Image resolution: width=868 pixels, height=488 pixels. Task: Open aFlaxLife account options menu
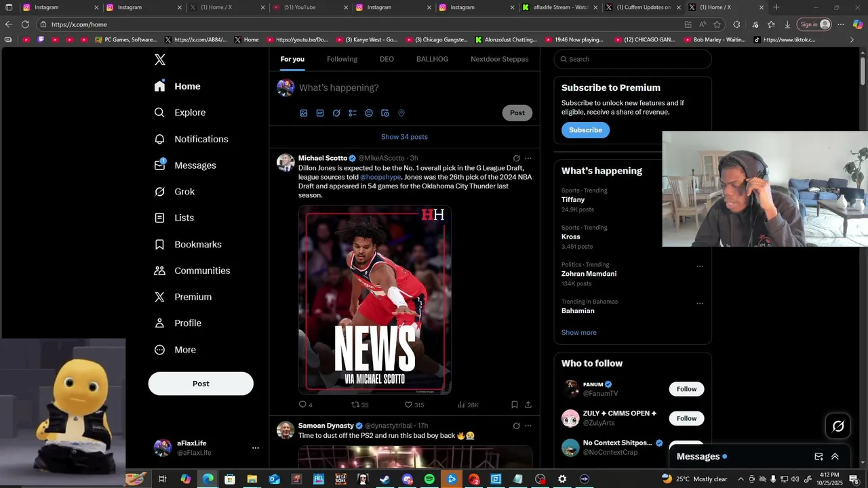256,448
